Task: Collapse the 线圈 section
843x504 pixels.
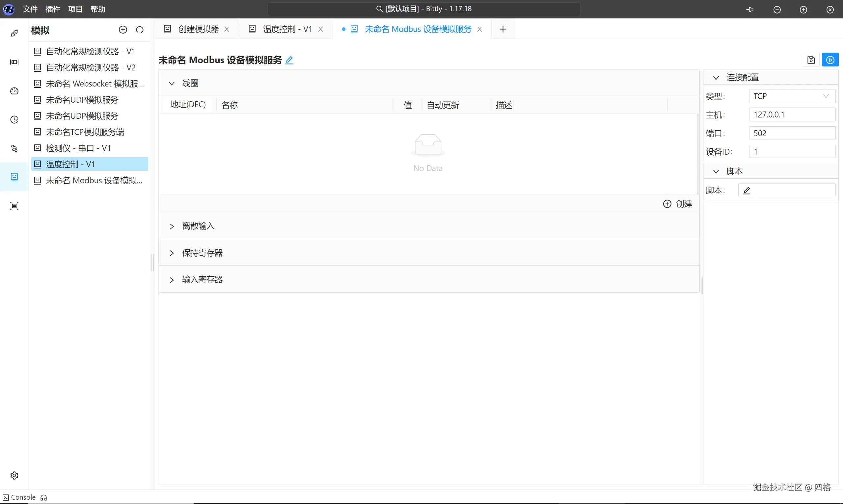Action: point(172,84)
